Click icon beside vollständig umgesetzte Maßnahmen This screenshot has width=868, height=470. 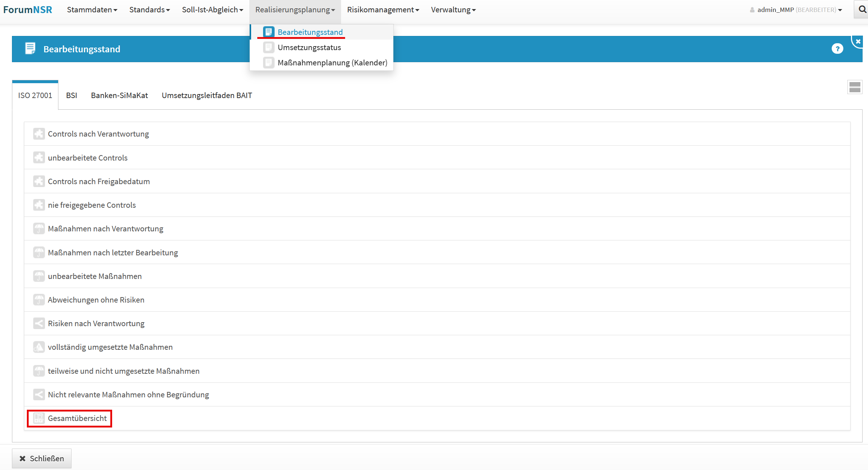39,347
